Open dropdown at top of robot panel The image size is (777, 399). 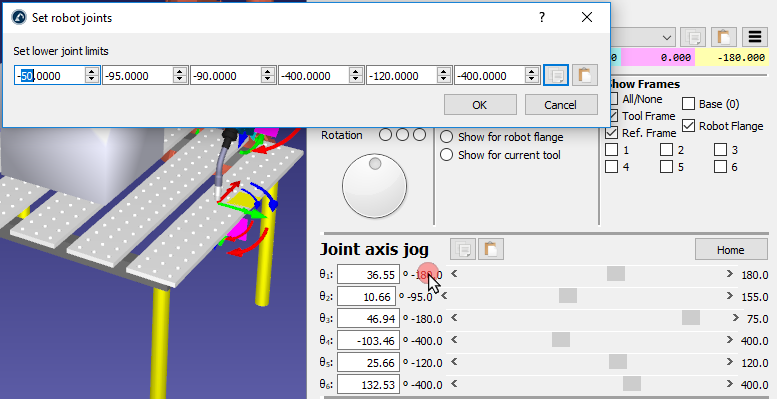[666, 38]
